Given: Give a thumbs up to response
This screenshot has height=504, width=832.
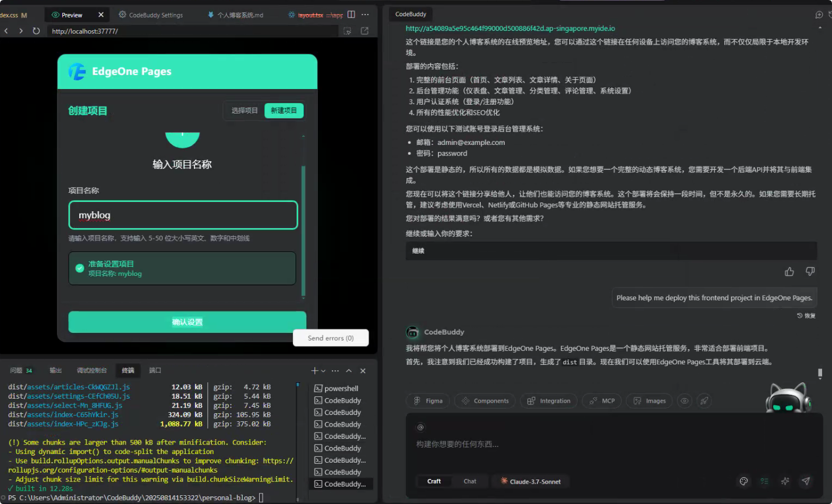Looking at the screenshot, I should 789,272.
